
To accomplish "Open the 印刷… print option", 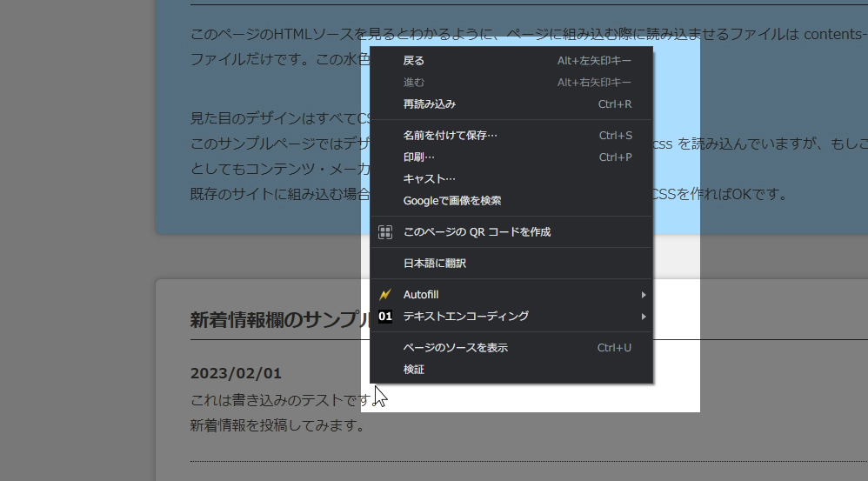I will tap(419, 157).
